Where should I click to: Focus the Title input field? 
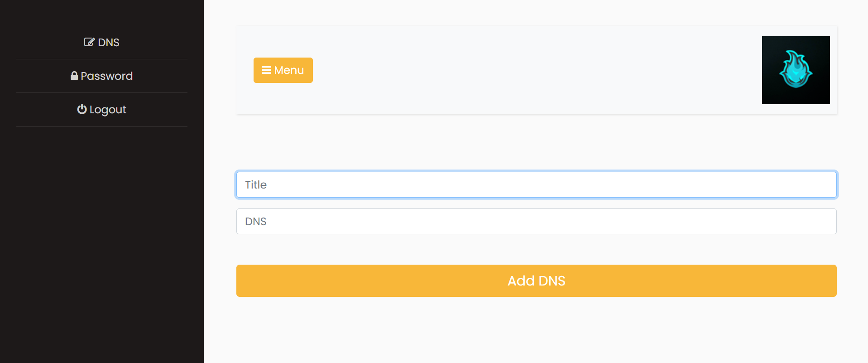tap(536, 185)
